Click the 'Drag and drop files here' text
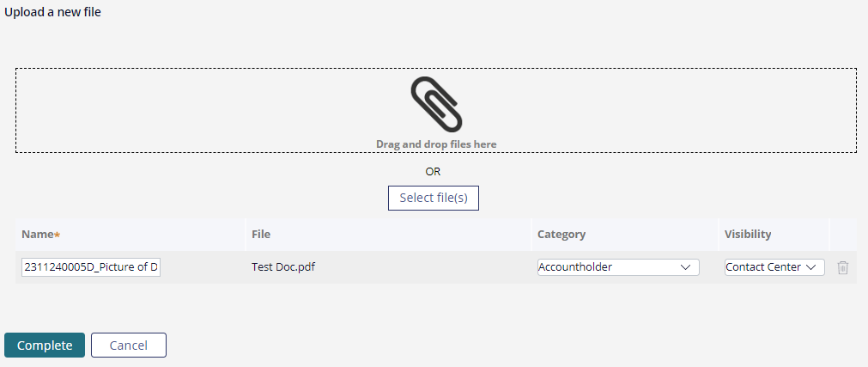The height and width of the screenshot is (367, 868). pos(436,144)
